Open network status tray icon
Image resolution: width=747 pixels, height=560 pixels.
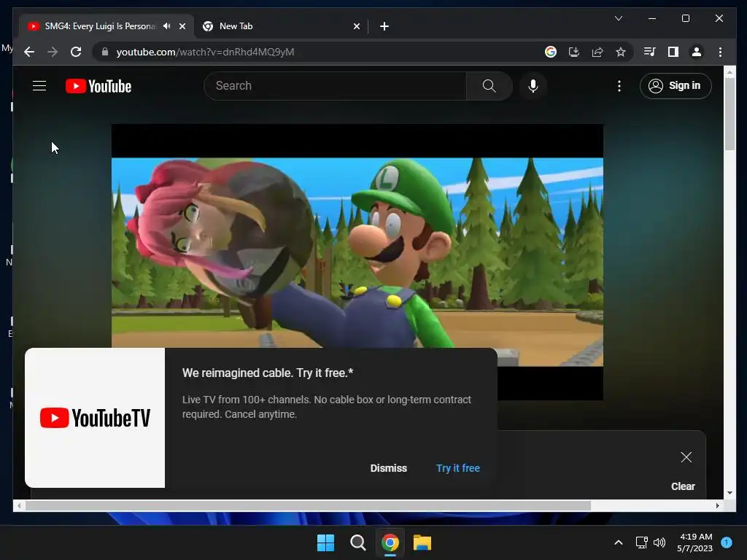point(642,542)
